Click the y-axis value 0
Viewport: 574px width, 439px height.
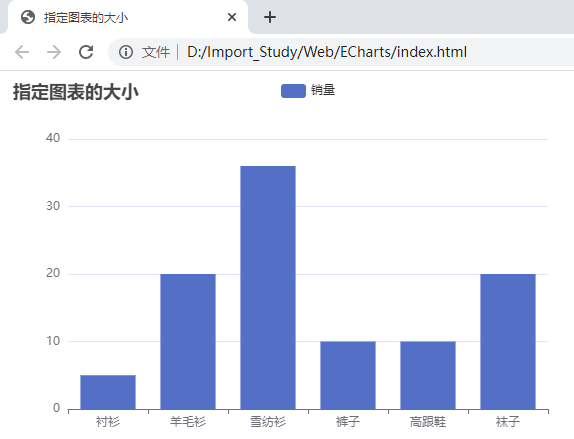pyautogui.click(x=56, y=408)
